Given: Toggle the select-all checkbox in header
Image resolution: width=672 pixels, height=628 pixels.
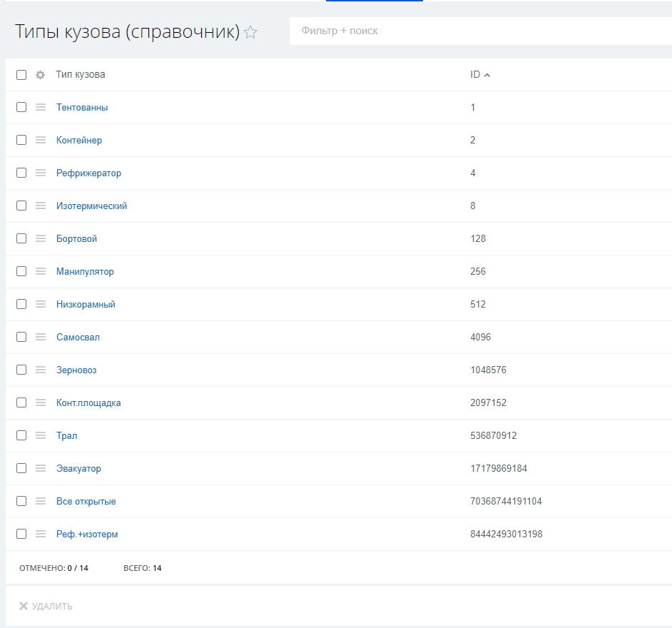Looking at the screenshot, I should (21, 75).
